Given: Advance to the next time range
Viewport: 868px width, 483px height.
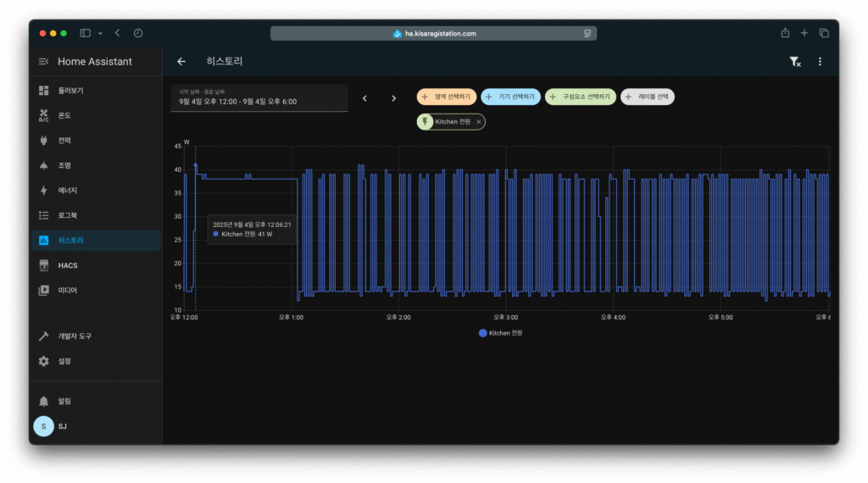Looking at the screenshot, I should point(393,98).
